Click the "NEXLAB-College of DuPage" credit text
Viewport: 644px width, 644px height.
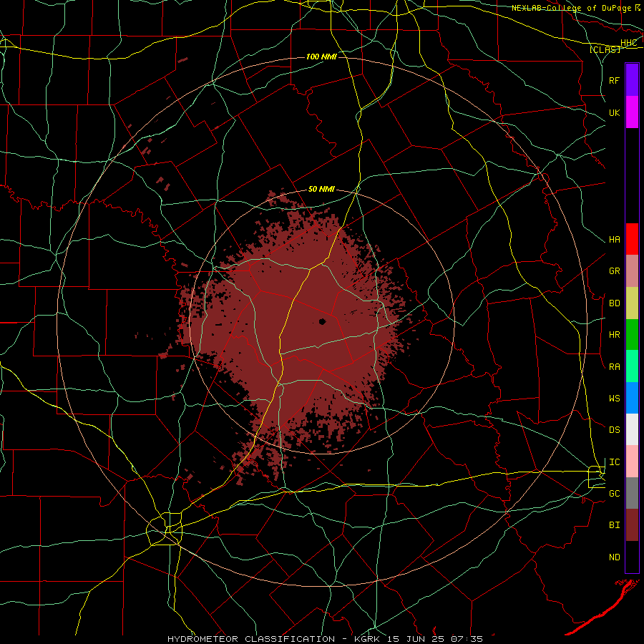(x=571, y=8)
